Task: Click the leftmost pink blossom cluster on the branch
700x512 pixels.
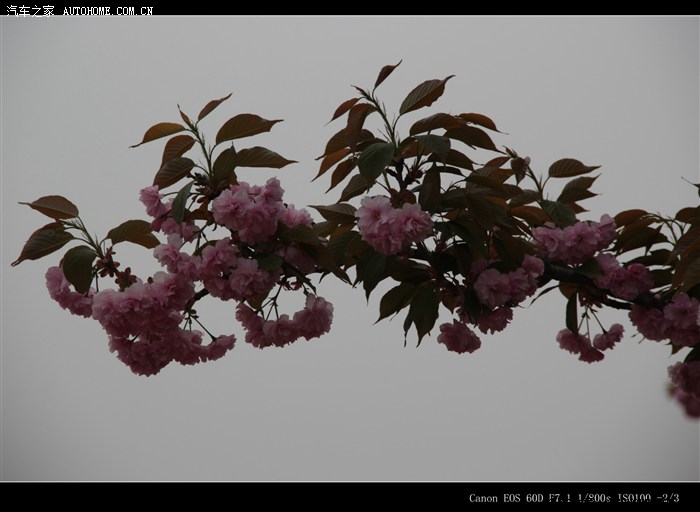Action: pyautogui.click(x=65, y=292)
